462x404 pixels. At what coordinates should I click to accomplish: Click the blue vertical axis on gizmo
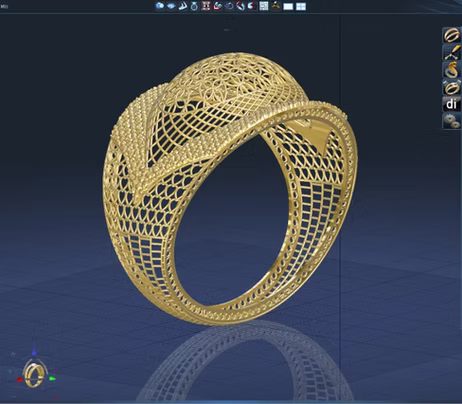[x=34, y=351]
